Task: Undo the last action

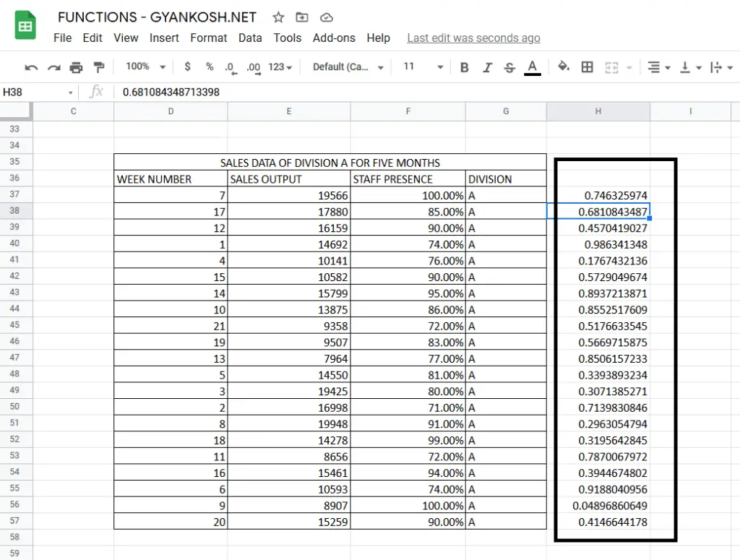Action: click(31, 67)
